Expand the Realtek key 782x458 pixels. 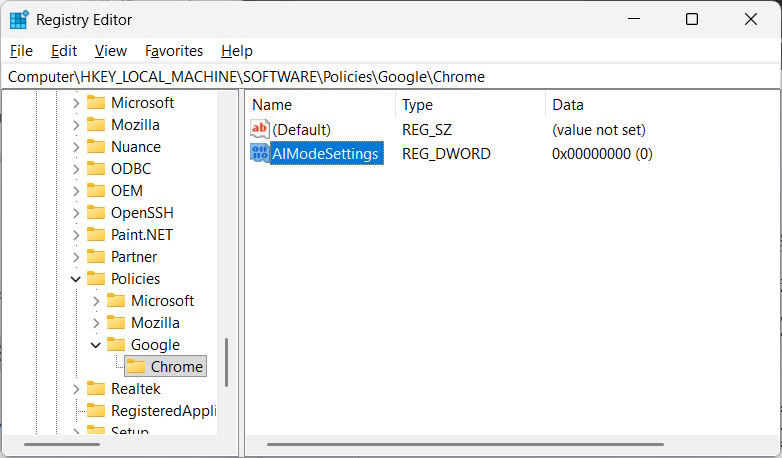click(76, 389)
